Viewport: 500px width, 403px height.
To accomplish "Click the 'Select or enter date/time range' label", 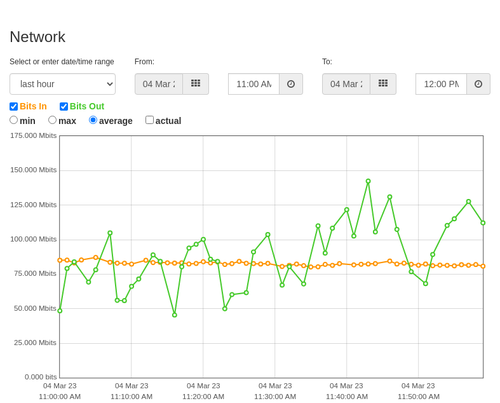I will tap(62, 62).
